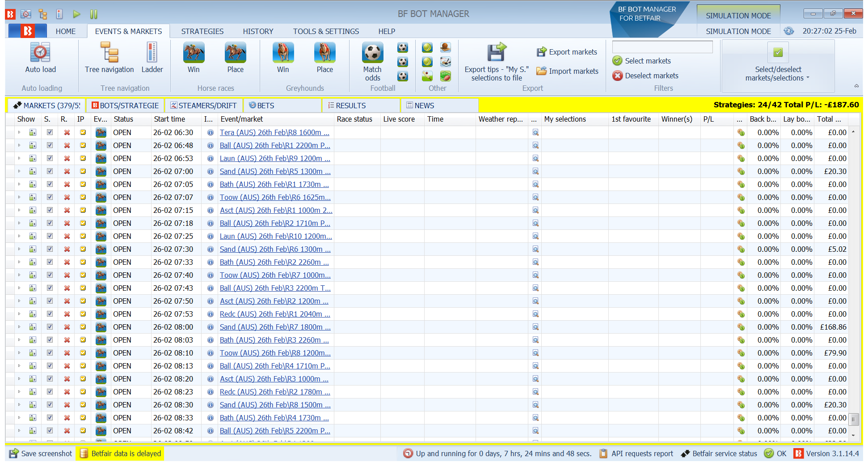The height and width of the screenshot is (466, 868).
Task: Load Horse races Win markets
Action: 194,58
